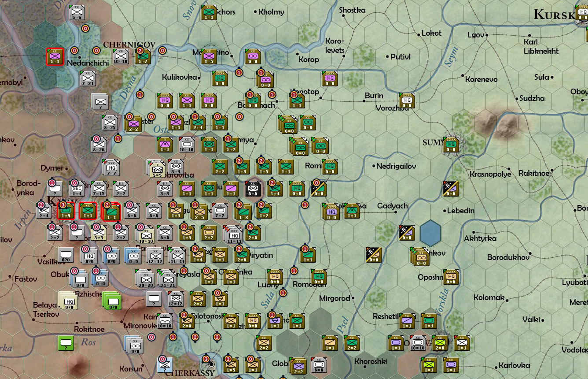The height and width of the screenshot is (379, 588).
Task: Select the 8=26 infantry division counter
Action: (x=99, y=145)
